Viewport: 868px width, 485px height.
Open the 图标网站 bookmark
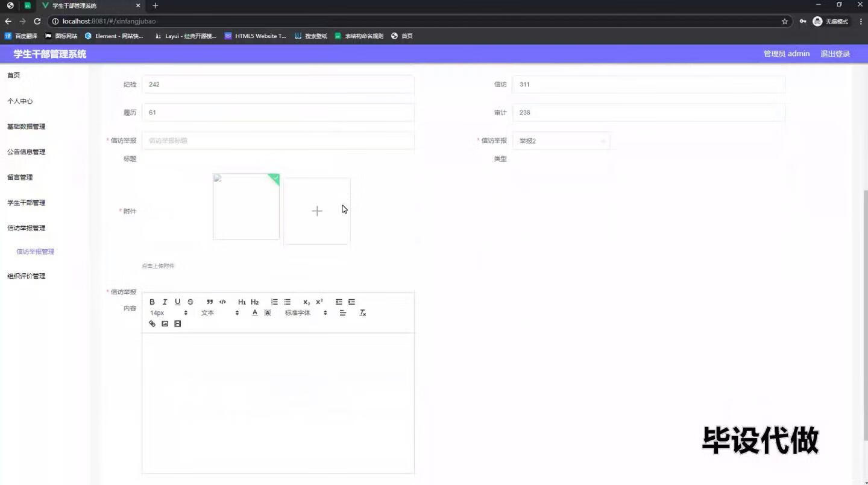[61, 36]
